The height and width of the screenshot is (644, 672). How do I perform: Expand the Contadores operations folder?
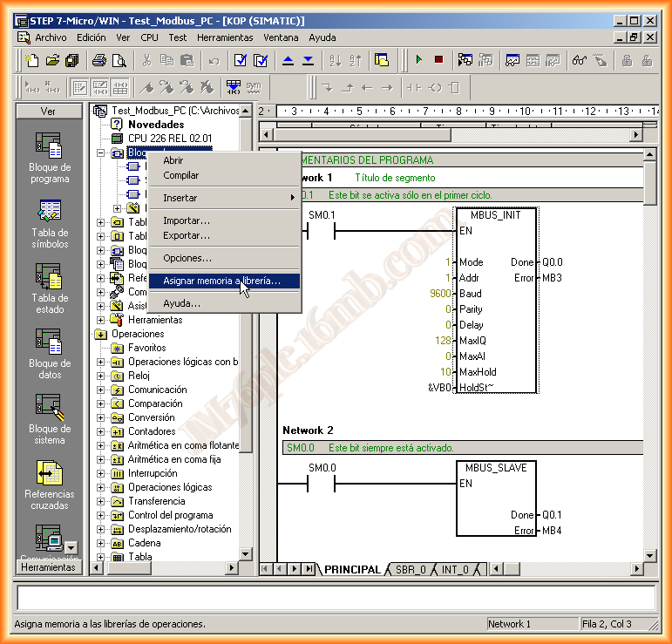tap(102, 431)
